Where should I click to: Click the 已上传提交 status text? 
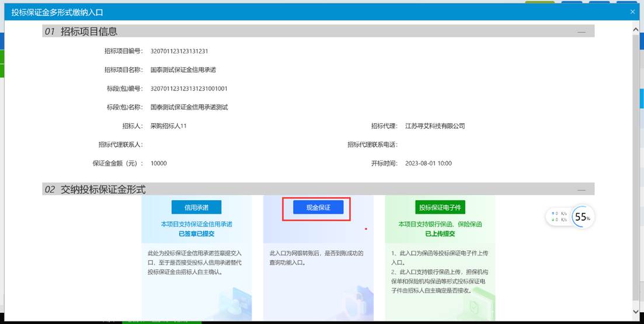440,234
